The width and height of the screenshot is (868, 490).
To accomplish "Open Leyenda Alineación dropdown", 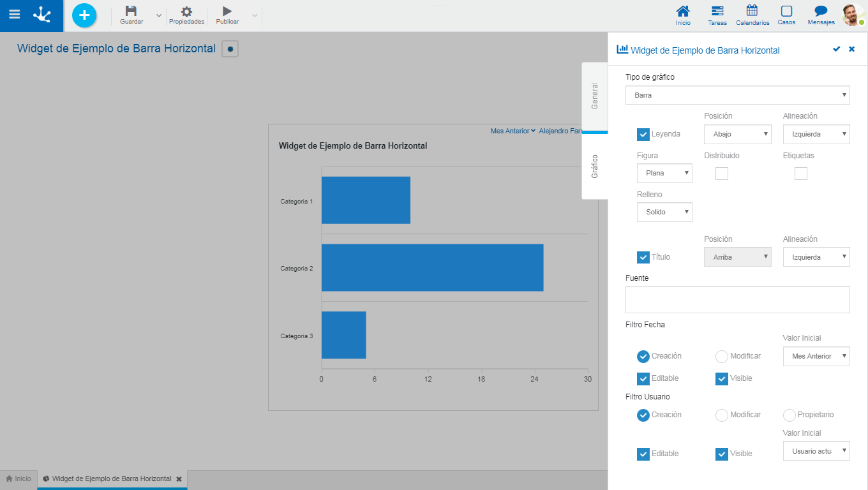I will 816,134.
